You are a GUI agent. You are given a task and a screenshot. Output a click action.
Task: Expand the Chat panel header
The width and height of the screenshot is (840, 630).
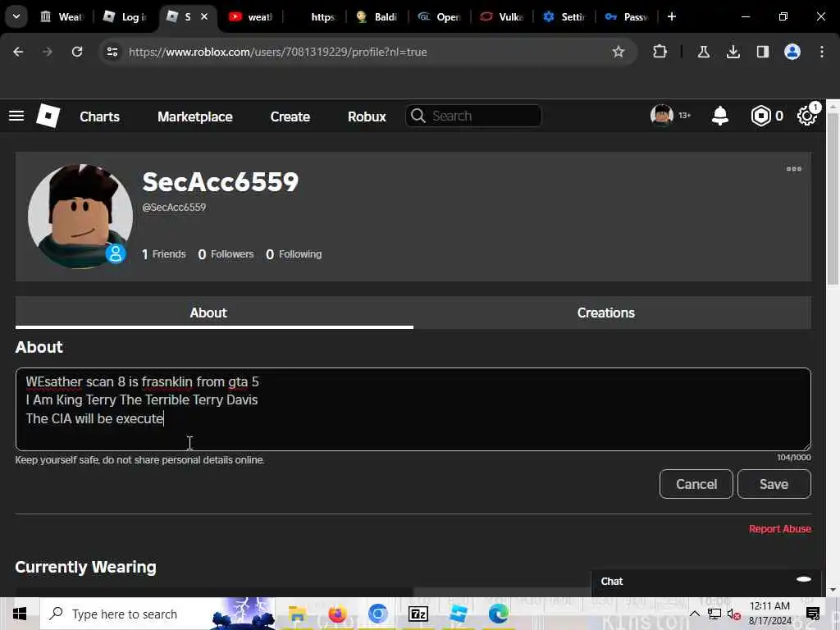[x=706, y=582]
